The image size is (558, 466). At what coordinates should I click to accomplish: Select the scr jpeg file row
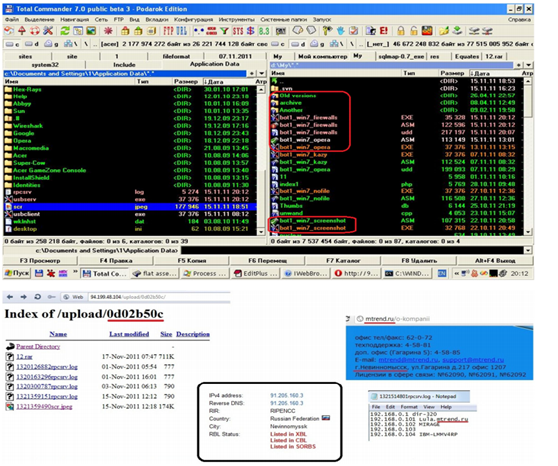(x=130, y=207)
